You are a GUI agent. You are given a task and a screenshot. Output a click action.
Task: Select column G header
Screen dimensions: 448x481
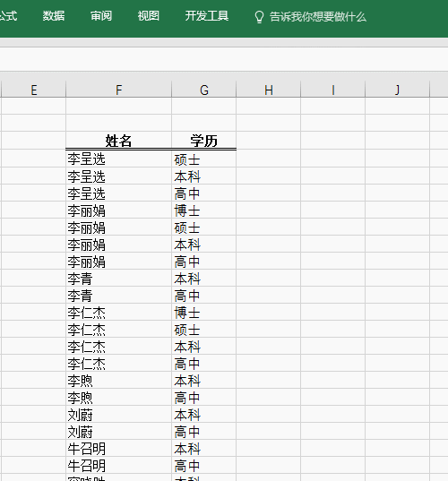204,90
